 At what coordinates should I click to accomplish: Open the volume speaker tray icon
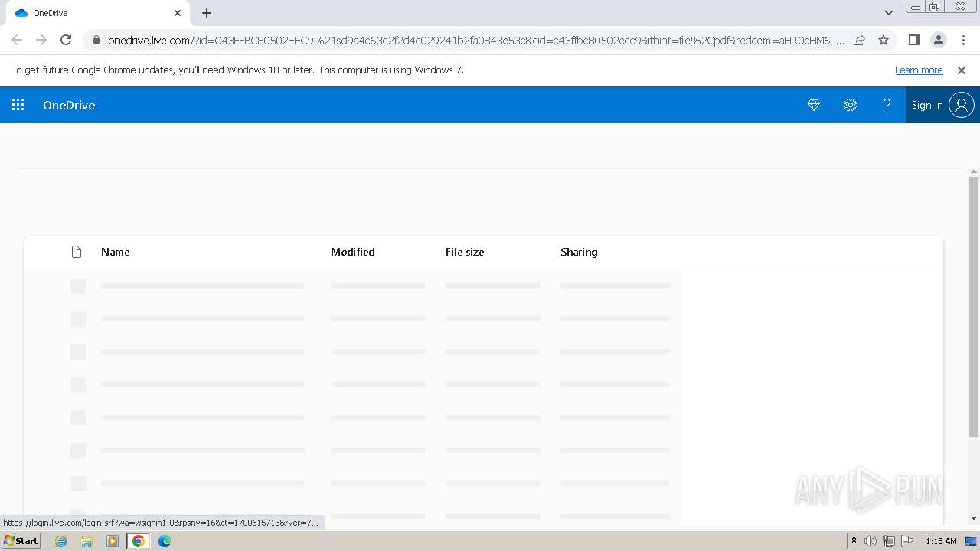coord(871,541)
